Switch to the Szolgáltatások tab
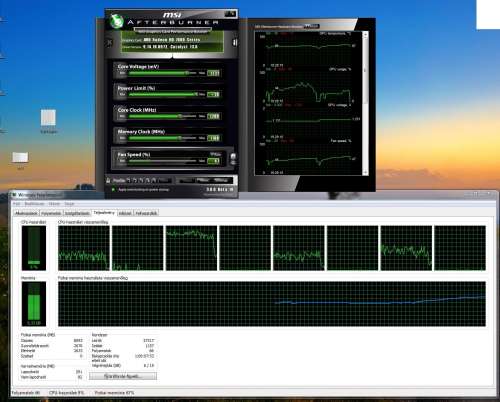Image resolution: width=500 pixels, height=402 pixels. tap(77, 213)
